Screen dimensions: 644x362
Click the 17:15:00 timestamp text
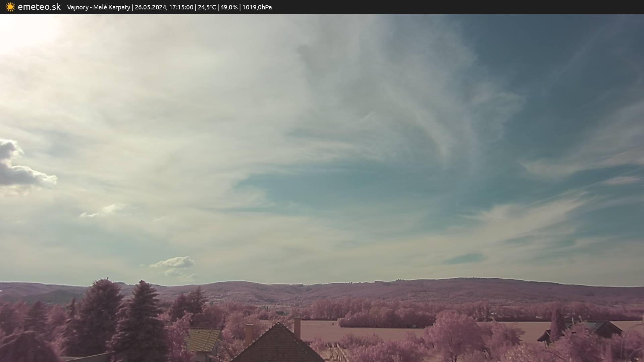[x=181, y=7]
